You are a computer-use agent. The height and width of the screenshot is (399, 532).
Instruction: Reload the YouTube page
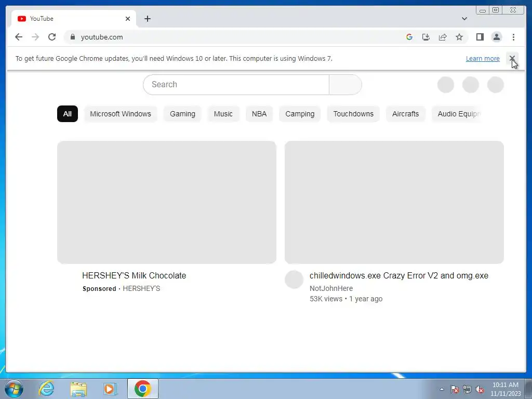tap(52, 37)
